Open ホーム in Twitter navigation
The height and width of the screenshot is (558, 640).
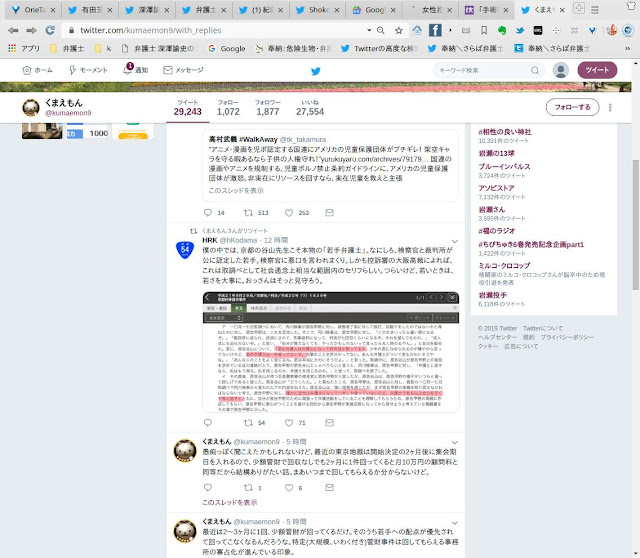(x=38, y=70)
